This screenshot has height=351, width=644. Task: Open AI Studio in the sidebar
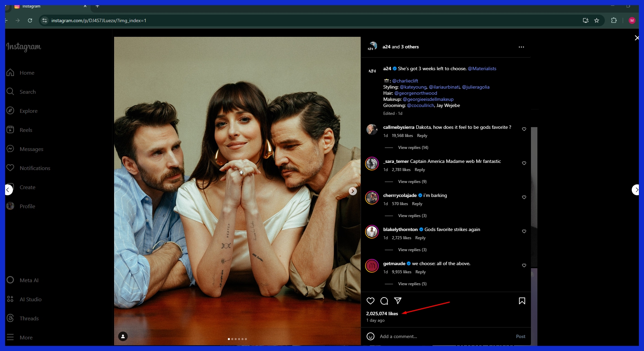click(x=24, y=299)
